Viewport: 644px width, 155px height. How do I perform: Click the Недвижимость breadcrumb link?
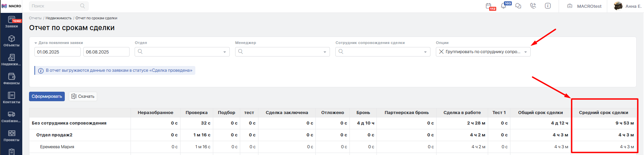(x=58, y=18)
